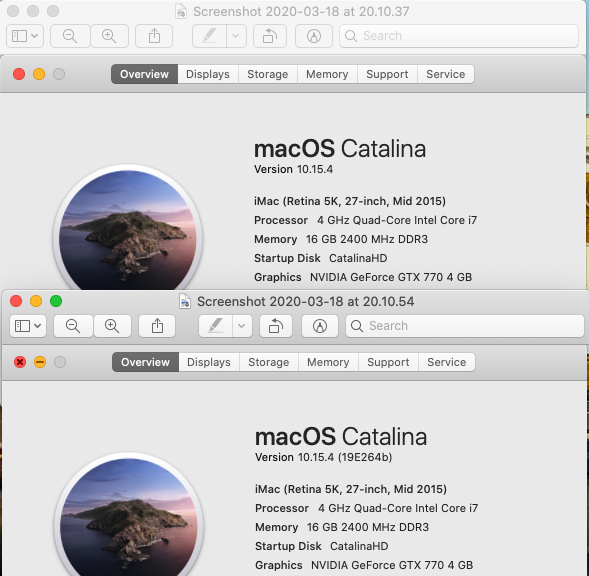Rotate the image in the 20.10.54 window
589x576 pixels.
coord(276,326)
